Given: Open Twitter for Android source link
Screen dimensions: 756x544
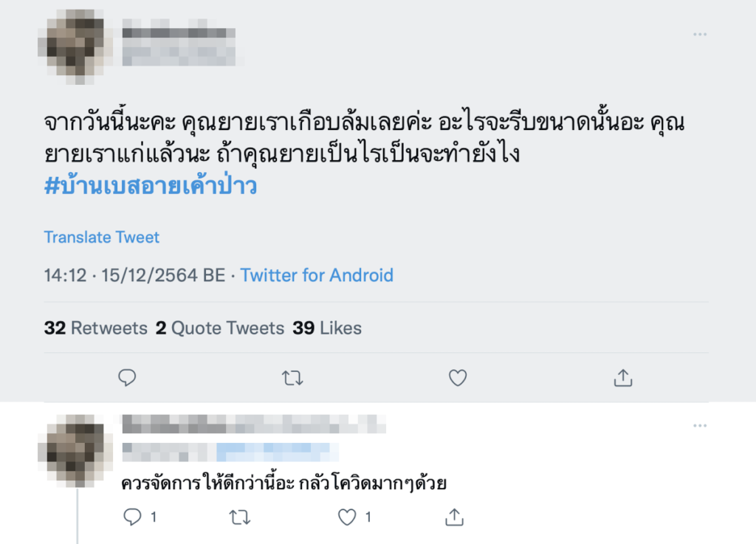Looking at the screenshot, I should tap(317, 275).
